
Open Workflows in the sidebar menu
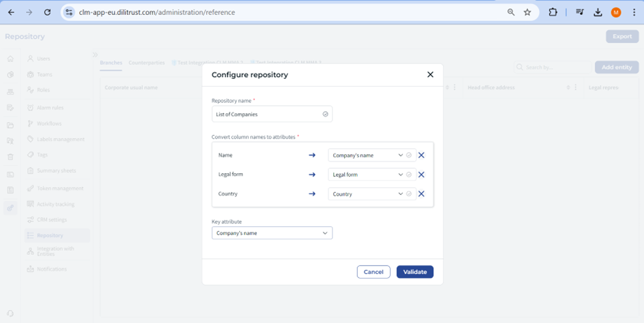pyautogui.click(x=49, y=123)
